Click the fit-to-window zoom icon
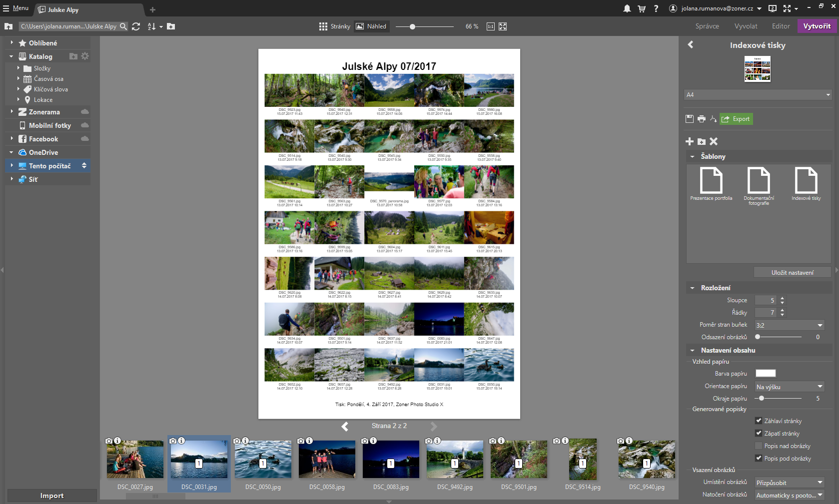This screenshot has width=839, height=504. click(x=503, y=26)
